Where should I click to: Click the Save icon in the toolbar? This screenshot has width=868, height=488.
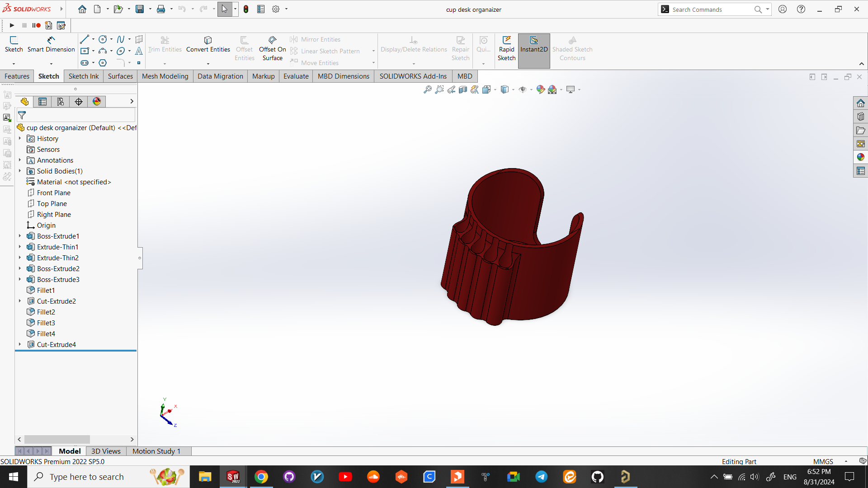pyautogui.click(x=140, y=9)
